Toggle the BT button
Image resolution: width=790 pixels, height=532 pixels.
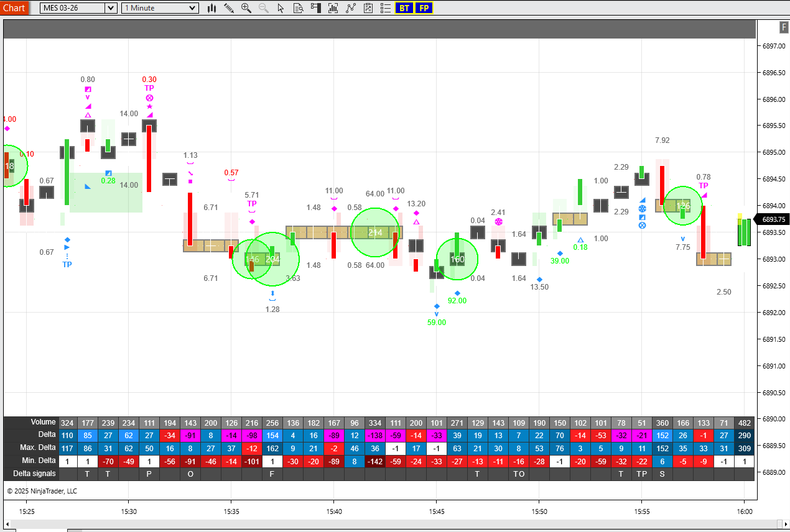[404, 8]
